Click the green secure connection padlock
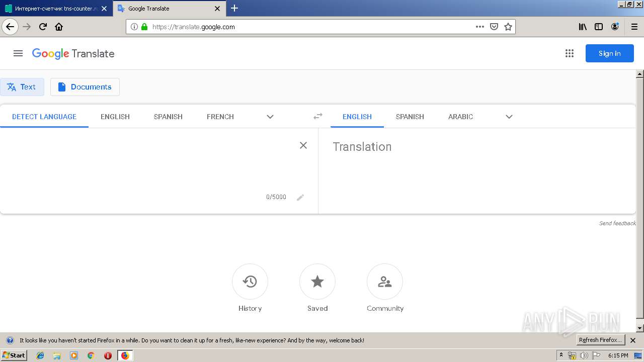 (x=144, y=27)
